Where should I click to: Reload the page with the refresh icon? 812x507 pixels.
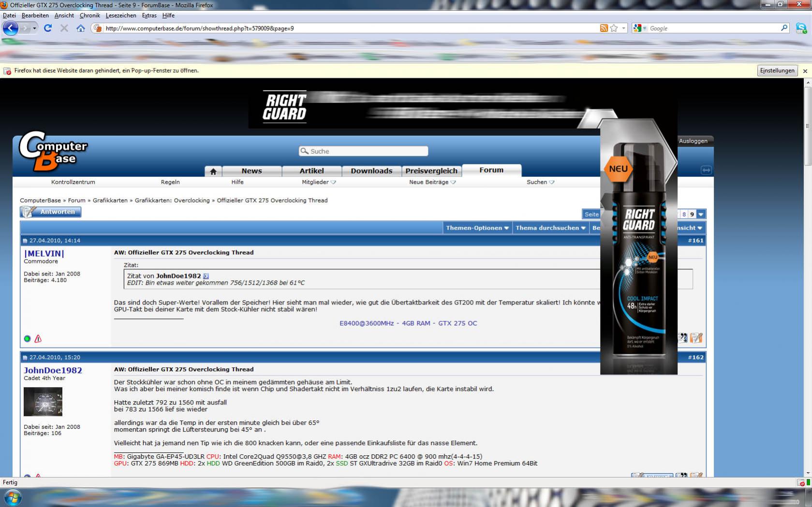coord(47,28)
